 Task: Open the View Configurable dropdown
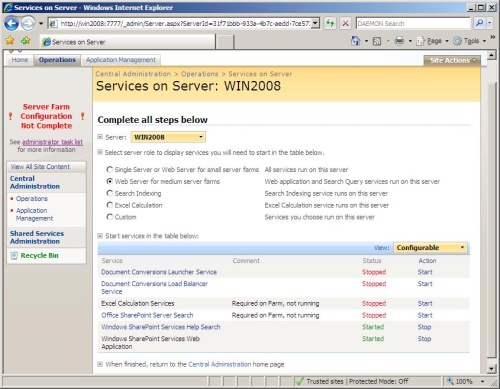[x=430, y=248]
